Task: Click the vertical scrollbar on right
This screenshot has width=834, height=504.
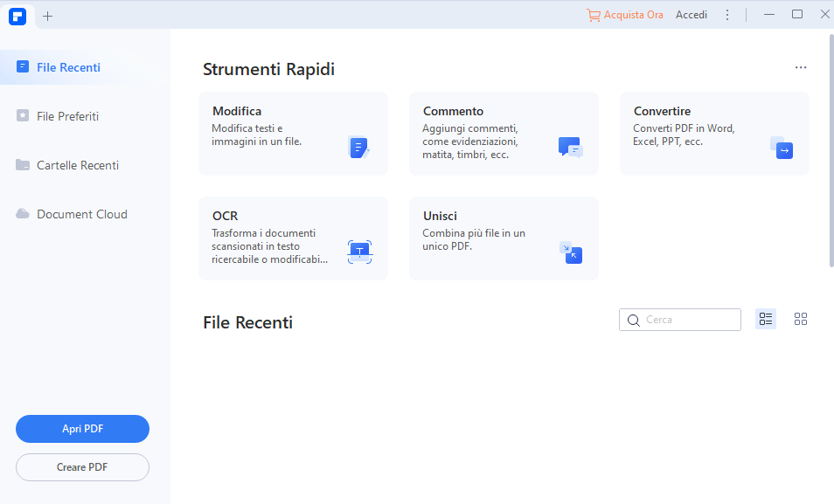Action: [x=831, y=150]
